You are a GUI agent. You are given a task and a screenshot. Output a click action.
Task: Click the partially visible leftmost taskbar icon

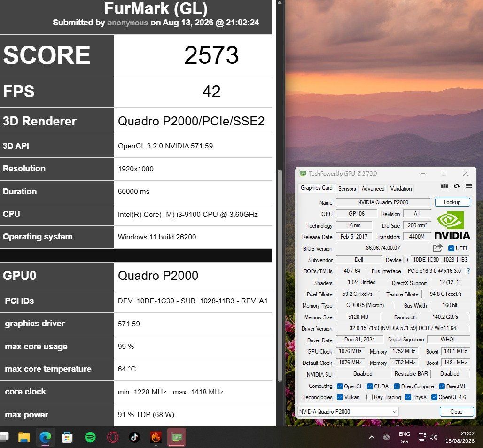(x=4, y=437)
